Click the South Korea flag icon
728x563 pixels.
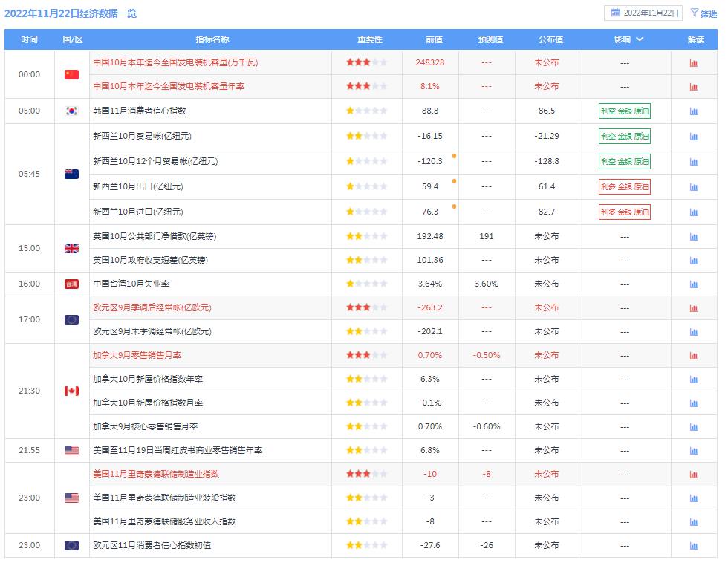click(71, 111)
